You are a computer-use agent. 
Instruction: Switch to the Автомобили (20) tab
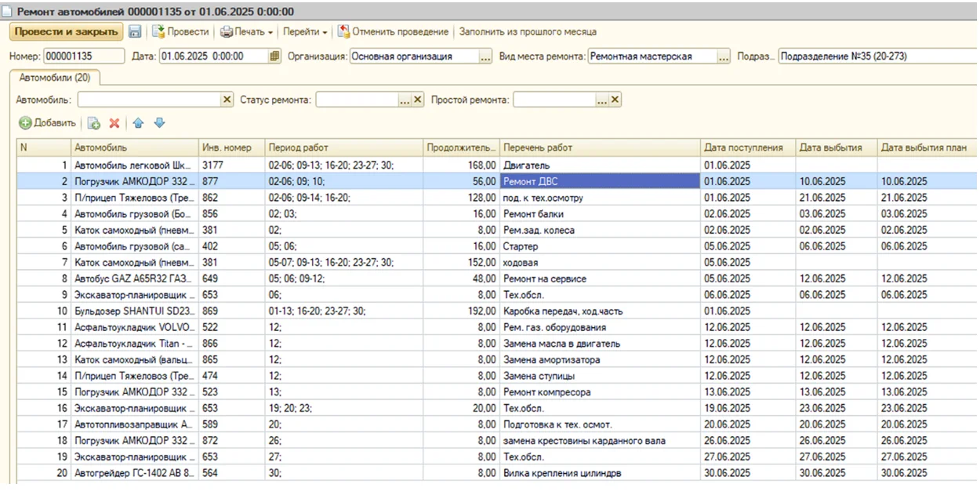pos(54,78)
